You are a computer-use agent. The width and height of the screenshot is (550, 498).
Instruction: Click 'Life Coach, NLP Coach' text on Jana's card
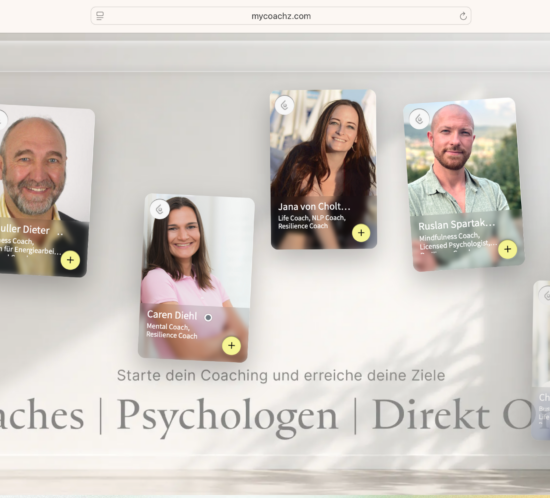(x=311, y=218)
